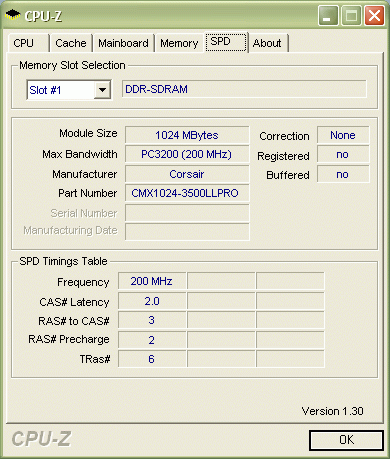
Task: Click the Registered value field
Action: click(x=343, y=154)
